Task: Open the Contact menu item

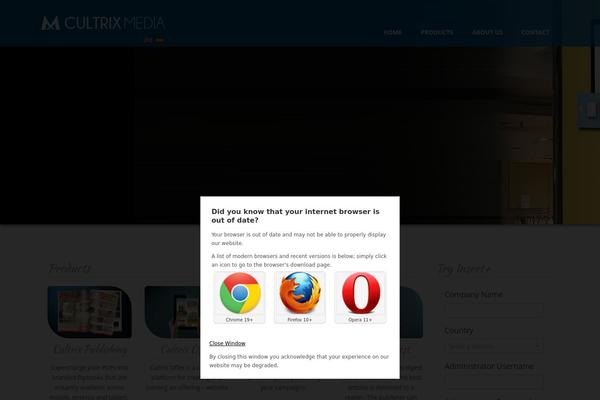Action: tap(535, 33)
